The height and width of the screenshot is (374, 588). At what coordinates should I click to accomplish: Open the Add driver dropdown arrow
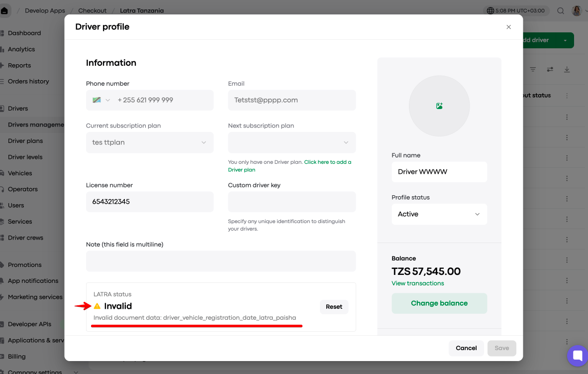pos(565,40)
